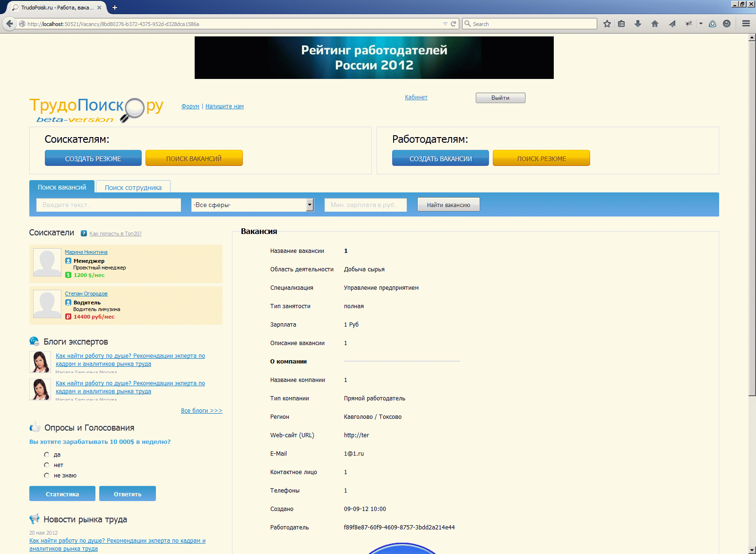Click the dollar icon beside 1200 $/мес
The height and width of the screenshot is (554, 756).
[x=68, y=275]
